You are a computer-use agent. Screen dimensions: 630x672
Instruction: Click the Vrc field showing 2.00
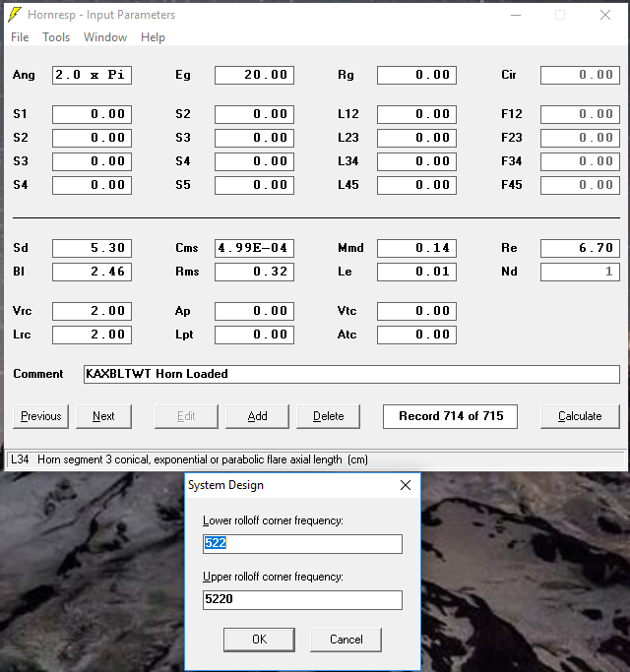[x=92, y=311]
